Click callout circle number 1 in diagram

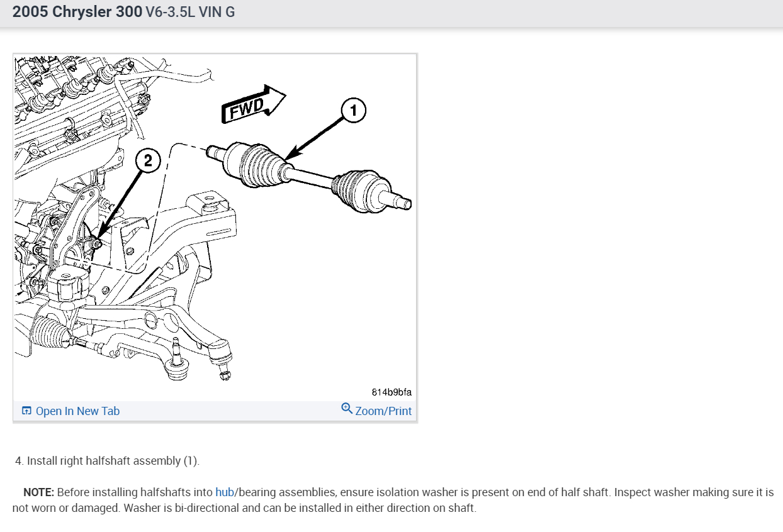pos(353,111)
